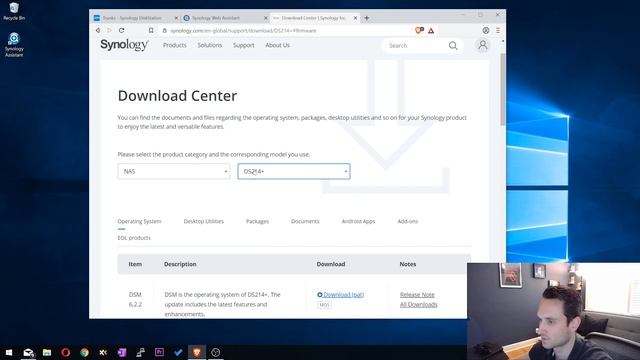Select the Operating System tab

(140, 221)
